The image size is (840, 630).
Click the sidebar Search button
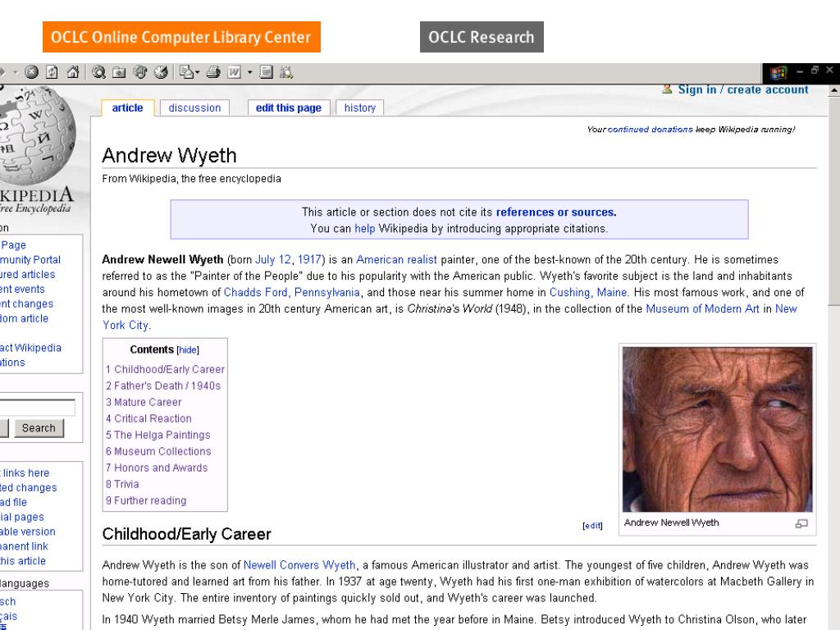click(x=39, y=428)
